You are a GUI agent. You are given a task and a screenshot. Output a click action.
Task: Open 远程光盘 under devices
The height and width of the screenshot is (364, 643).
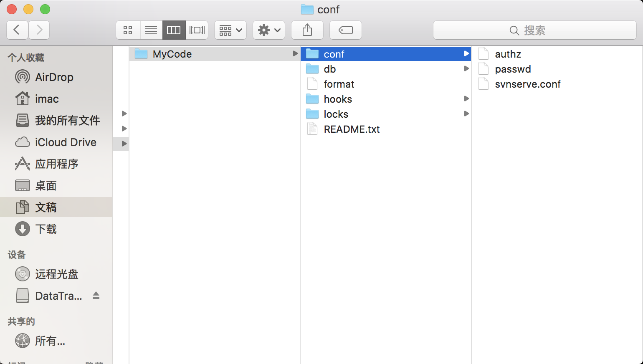click(x=56, y=274)
